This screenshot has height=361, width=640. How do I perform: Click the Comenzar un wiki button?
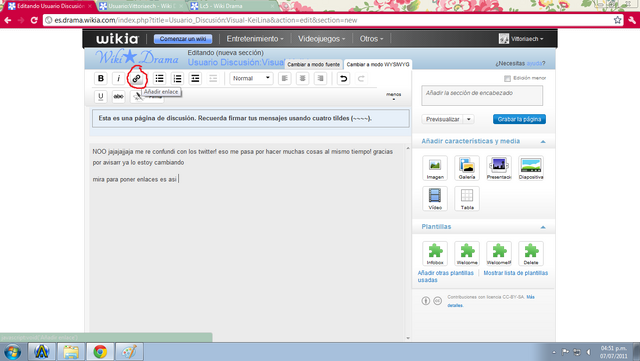pos(183,39)
